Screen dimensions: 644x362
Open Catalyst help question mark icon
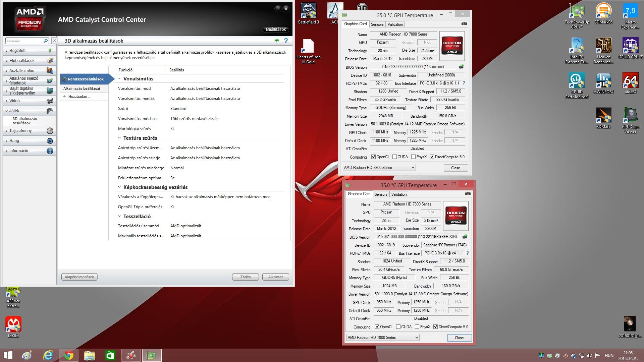(286, 41)
